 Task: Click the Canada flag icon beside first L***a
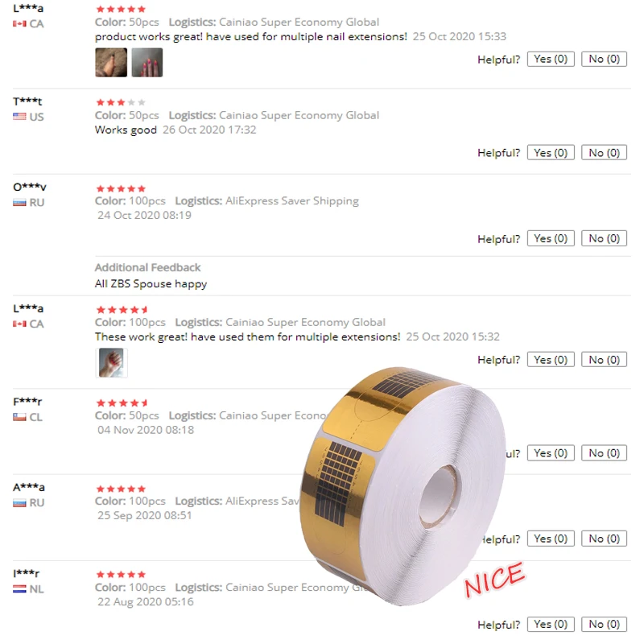[19, 24]
